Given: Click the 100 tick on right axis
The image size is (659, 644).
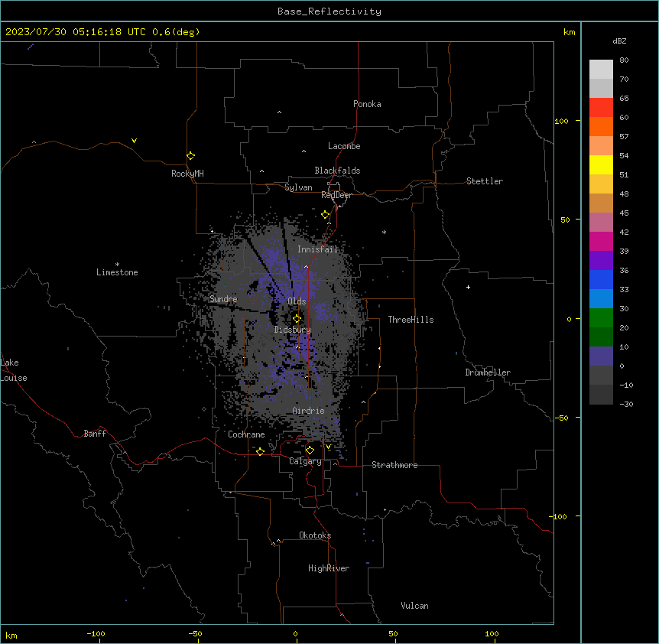Looking at the screenshot, I should 561,121.
